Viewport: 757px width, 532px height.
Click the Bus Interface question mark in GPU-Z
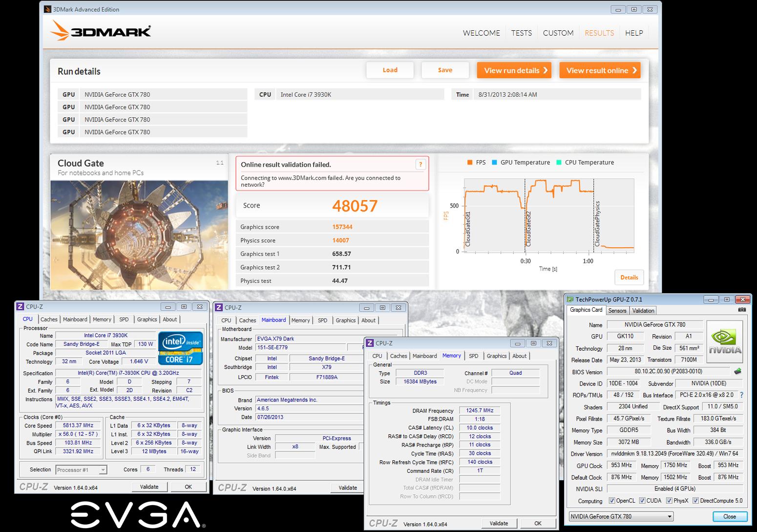coord(741,395)
